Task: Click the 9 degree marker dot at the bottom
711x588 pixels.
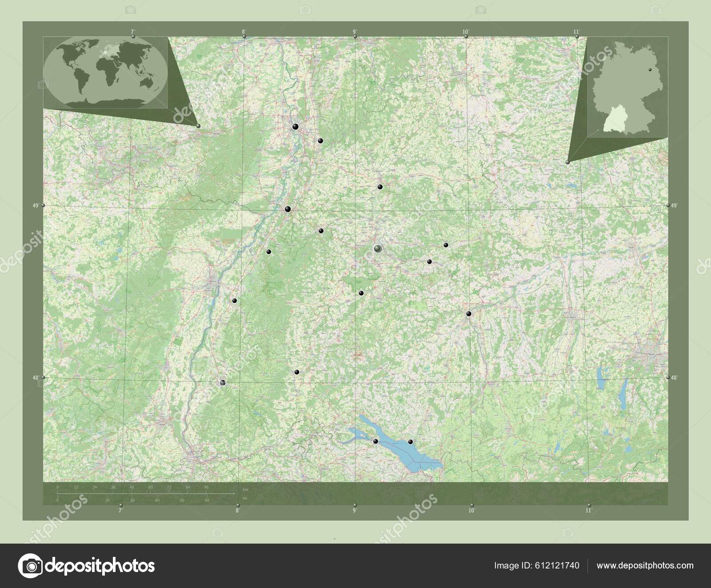Action: 355,505
